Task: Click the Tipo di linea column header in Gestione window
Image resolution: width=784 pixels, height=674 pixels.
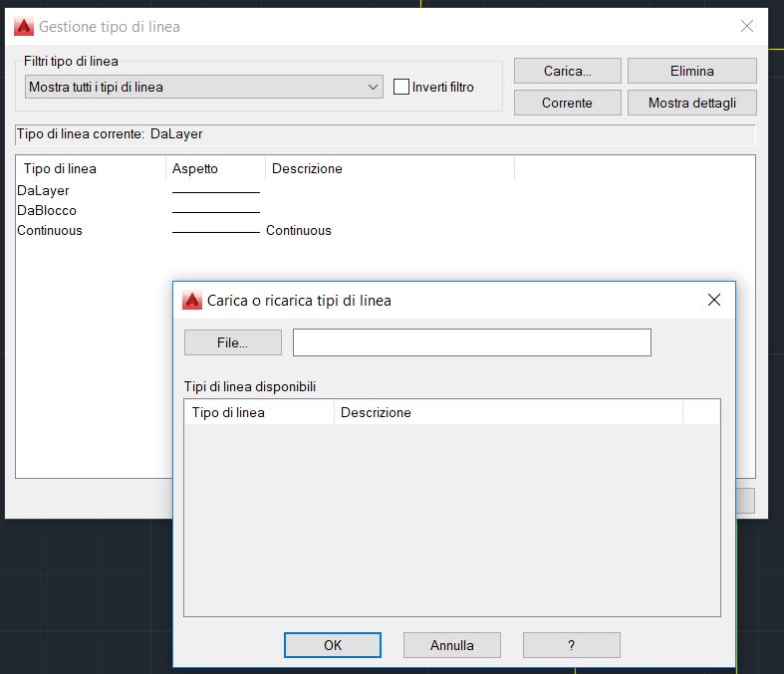Action: tap(91, 169)
